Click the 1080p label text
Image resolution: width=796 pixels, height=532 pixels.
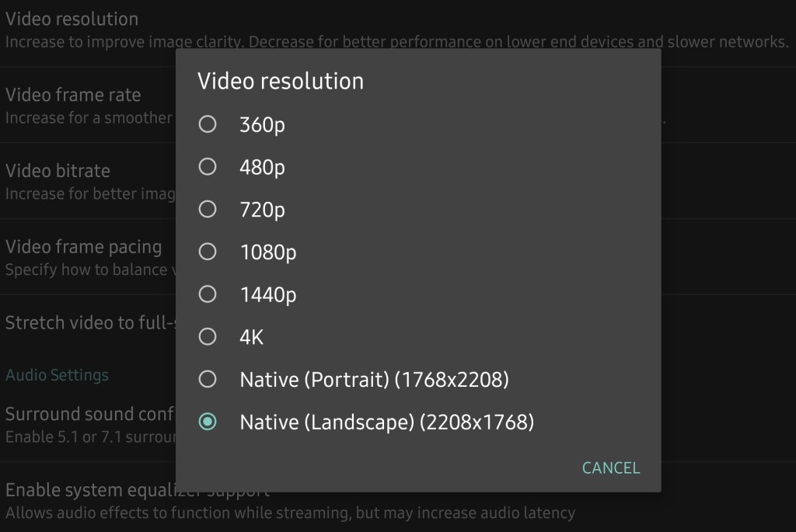[x=267, y=252]
